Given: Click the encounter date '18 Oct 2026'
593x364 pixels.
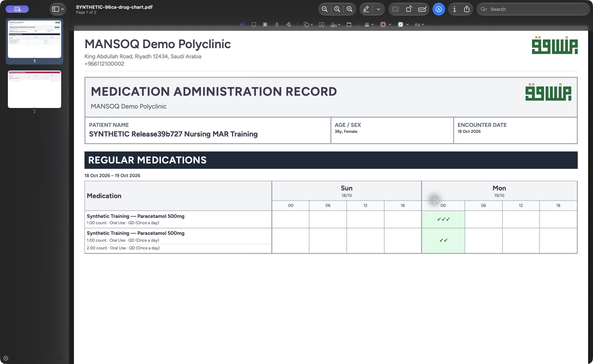Looking at the screenshot, I should tap(469, 131).
